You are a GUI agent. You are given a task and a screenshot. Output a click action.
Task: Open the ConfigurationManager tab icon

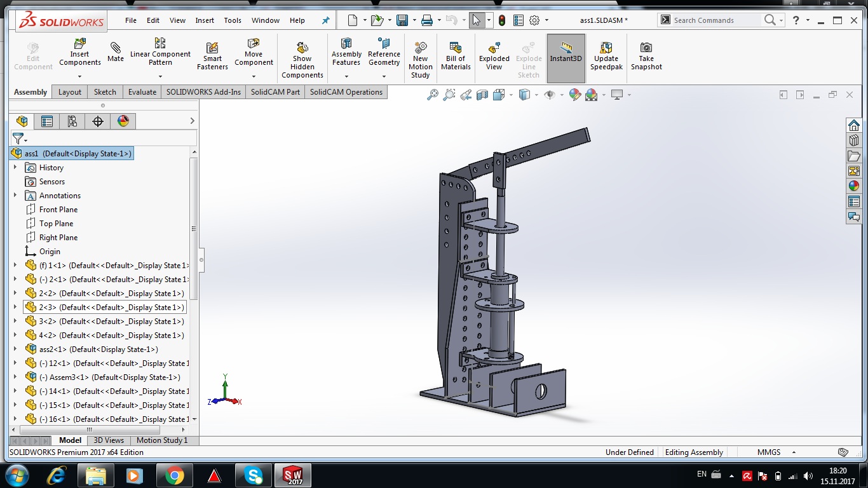point(72,121)
